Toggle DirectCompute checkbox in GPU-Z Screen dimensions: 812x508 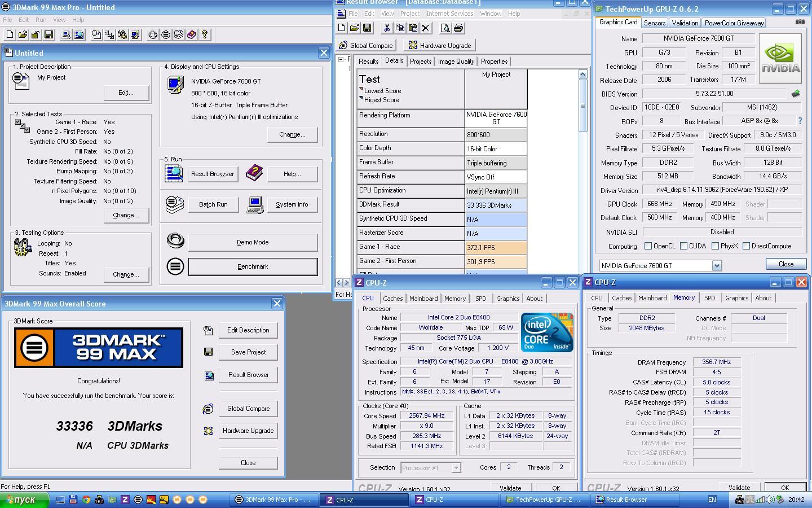[x=746, y=246]
